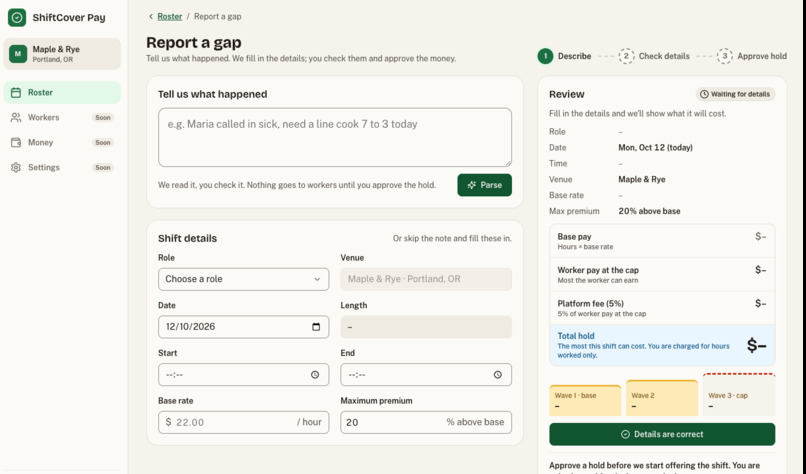
Task: Click the clock icon in End field
Action: click(498, 375)
